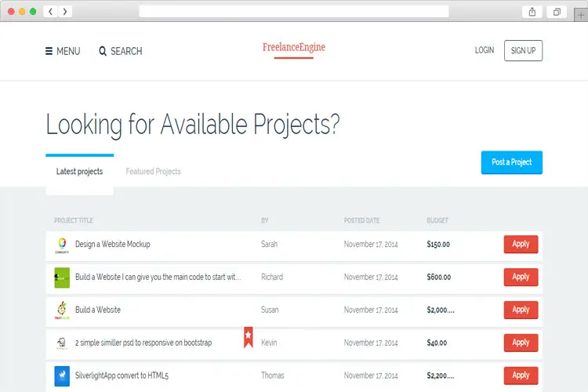Click the BUDGET column header
The height and width of the screenshot is (392, 588).
point(437,220)
